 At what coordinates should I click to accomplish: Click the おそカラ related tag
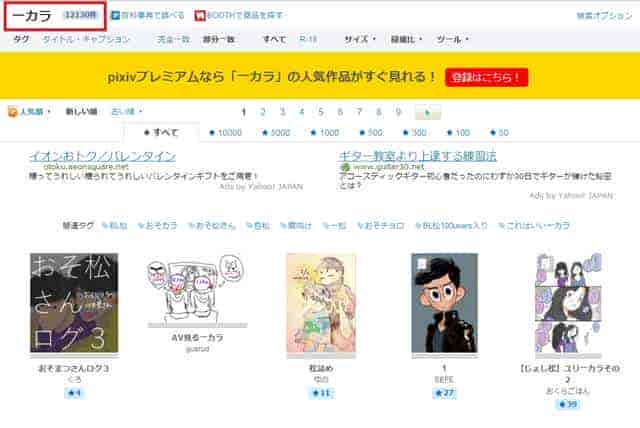158,226
